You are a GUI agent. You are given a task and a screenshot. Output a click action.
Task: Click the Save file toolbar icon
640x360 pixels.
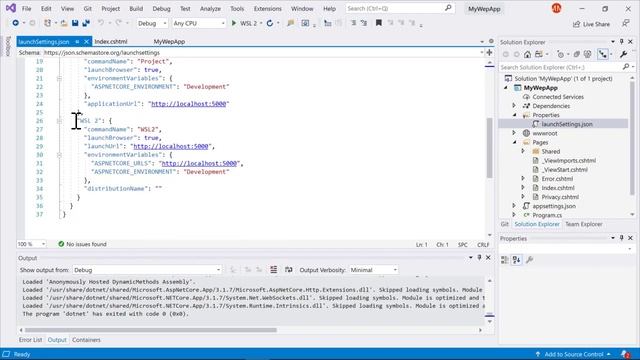click(x=75, y=23)
